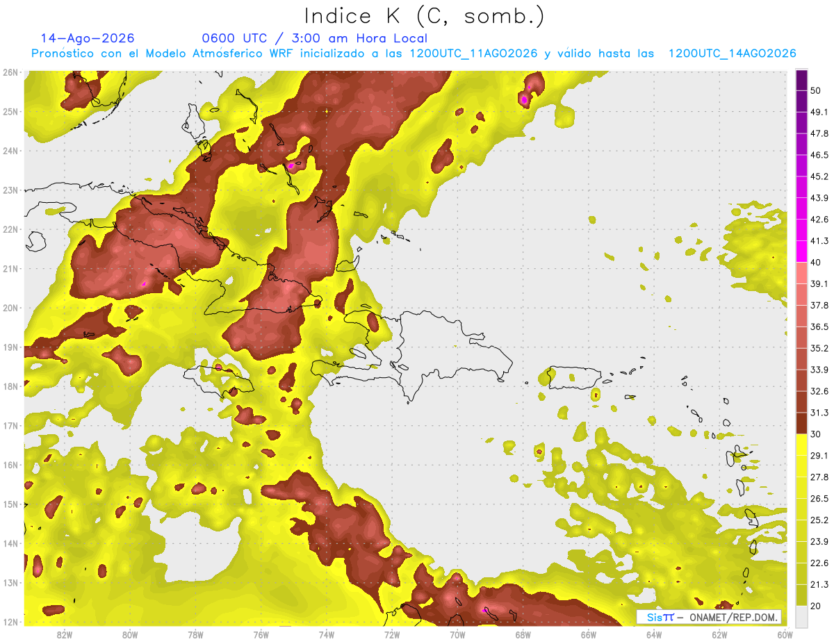Viewport: 834px width, 644px height.
Task: Click the "78W" longitude axis label
Action: 195,634
